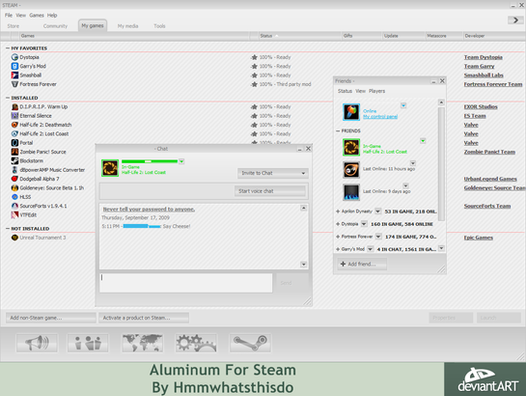Open the Aprilon Dynasty group options dropdown
Viewport: 526px width, 396px height.
click(378, 211)
